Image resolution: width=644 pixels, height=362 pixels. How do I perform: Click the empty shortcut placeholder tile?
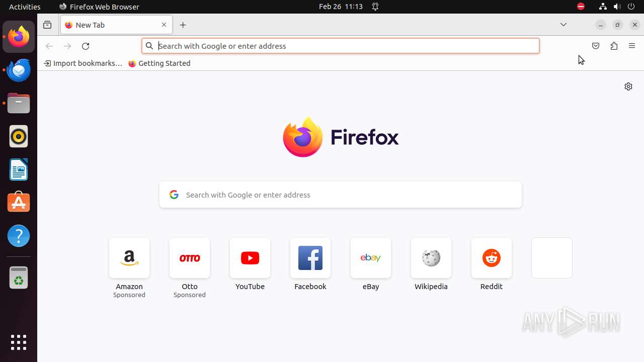(x=552, y=258)
